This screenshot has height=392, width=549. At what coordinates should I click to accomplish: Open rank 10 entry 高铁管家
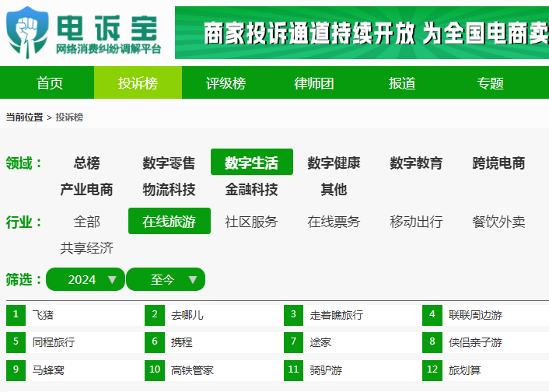[192, 370]
